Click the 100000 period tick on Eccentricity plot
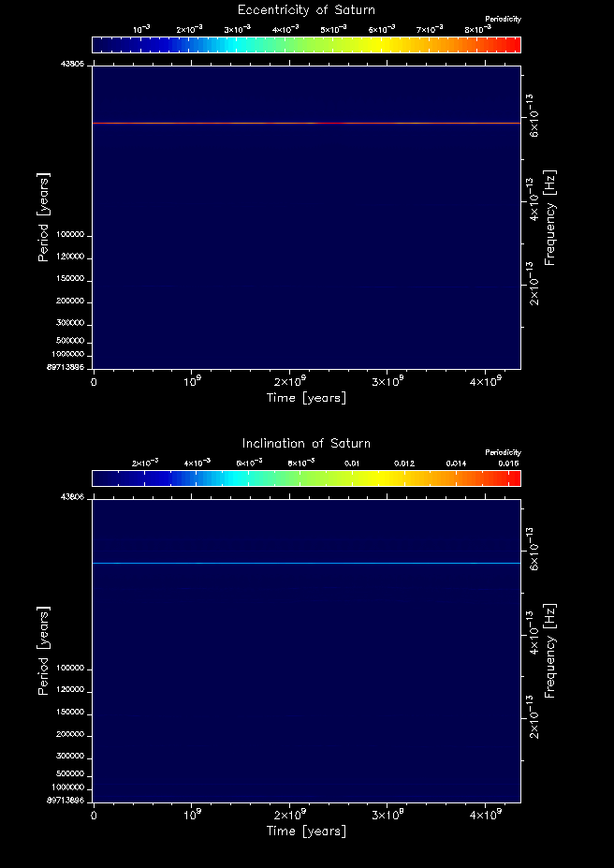Viewport: 614px width, 868px height. (x=70, y=234)
